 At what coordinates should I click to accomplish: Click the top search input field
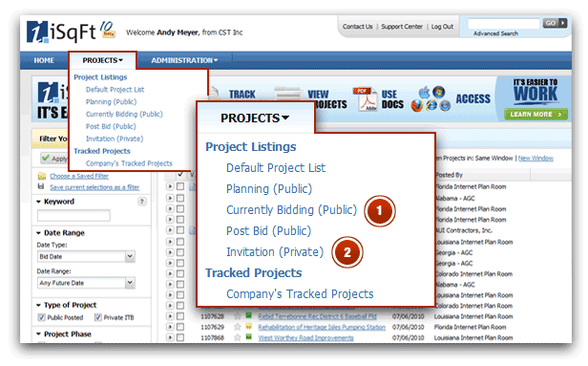point(503,24)
